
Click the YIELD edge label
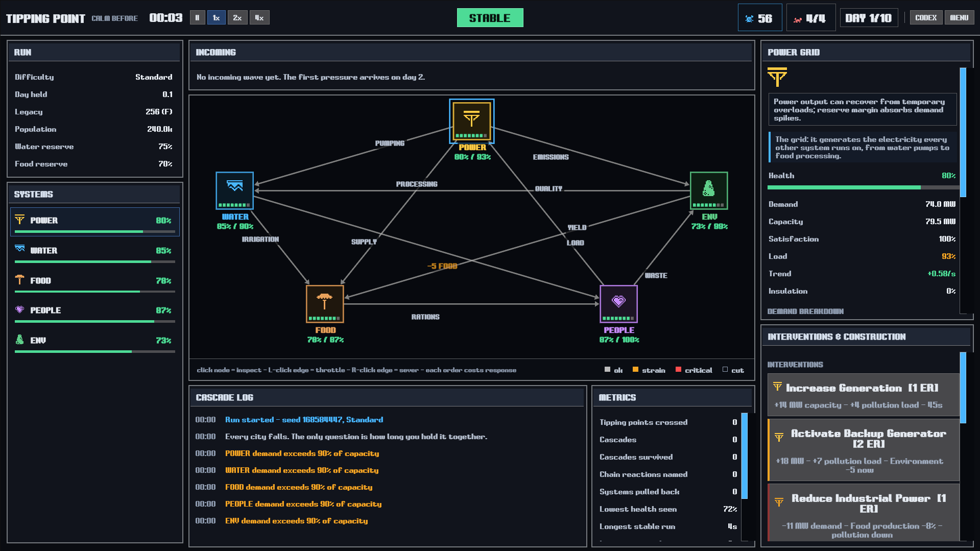coord(577,228)
